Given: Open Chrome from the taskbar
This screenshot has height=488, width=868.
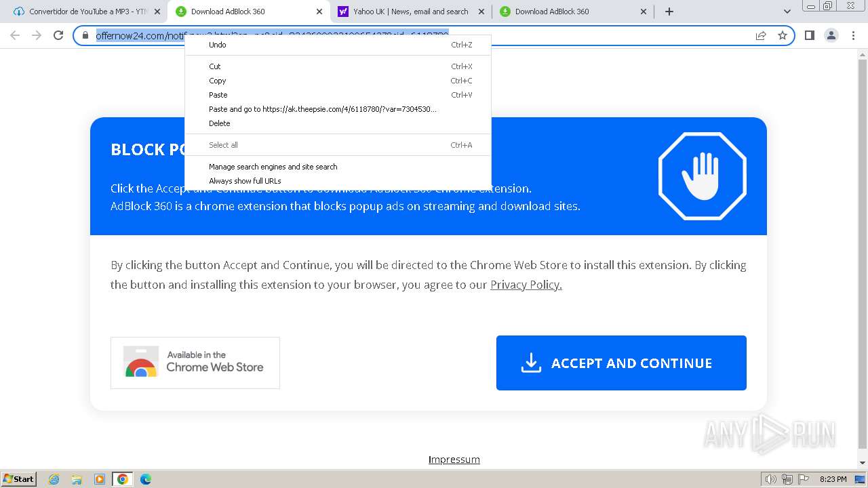Looking at the screenshot, I should tap(122, 479).
